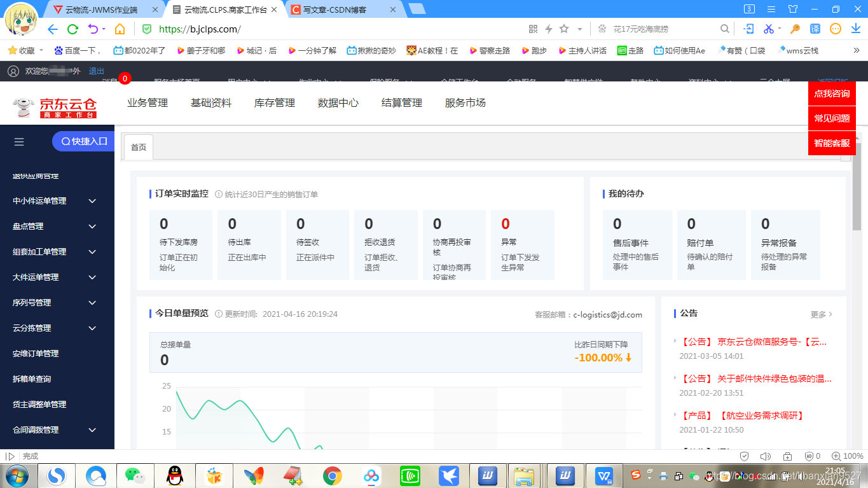Image resolution: width=868 pixels, height=488 pixels.
Task: Click the orange chat bubble extension icon
Action: [x=836, y=29]
